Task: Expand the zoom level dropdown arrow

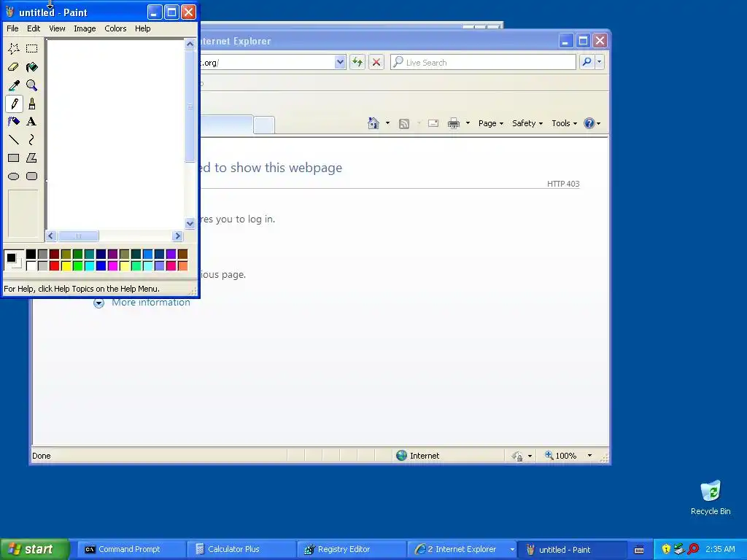Action: (589, 456)
